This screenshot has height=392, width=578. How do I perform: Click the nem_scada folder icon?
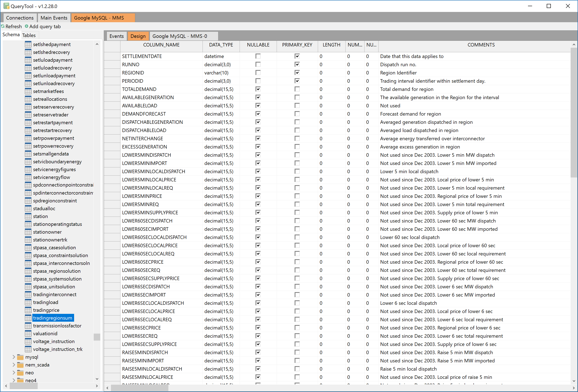point(20,365)
